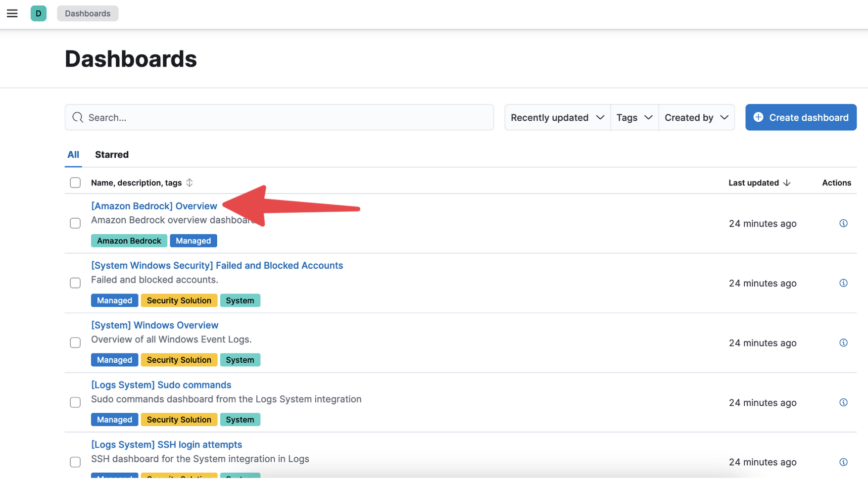Click Security Solution tag on Windows Overview row
This screenshot has height=482, width=868.
[x=179, y=360]
